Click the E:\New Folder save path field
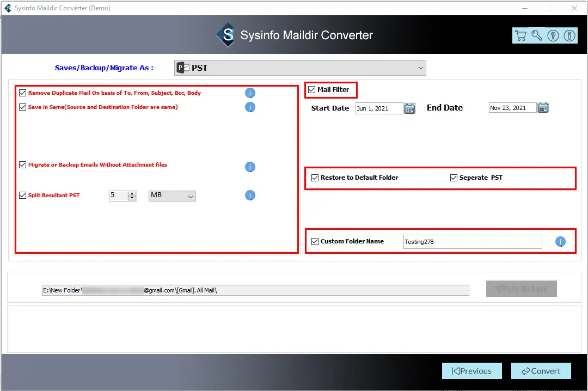The image size is (588, 391). click(255, 290)
